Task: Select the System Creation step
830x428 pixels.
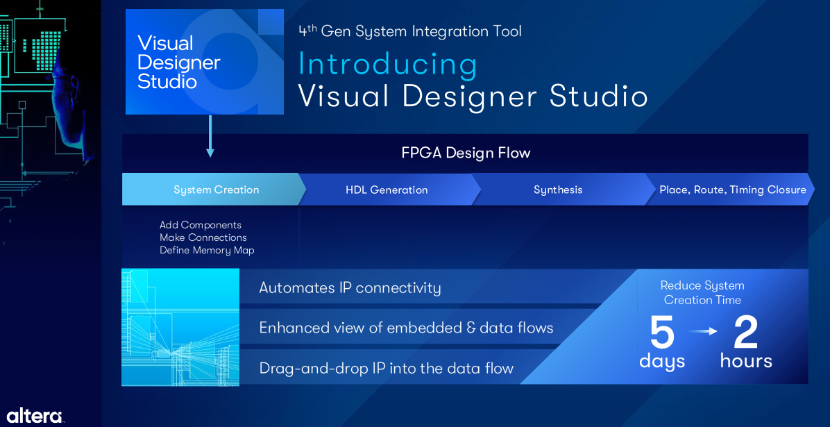Action: [215, 190]
